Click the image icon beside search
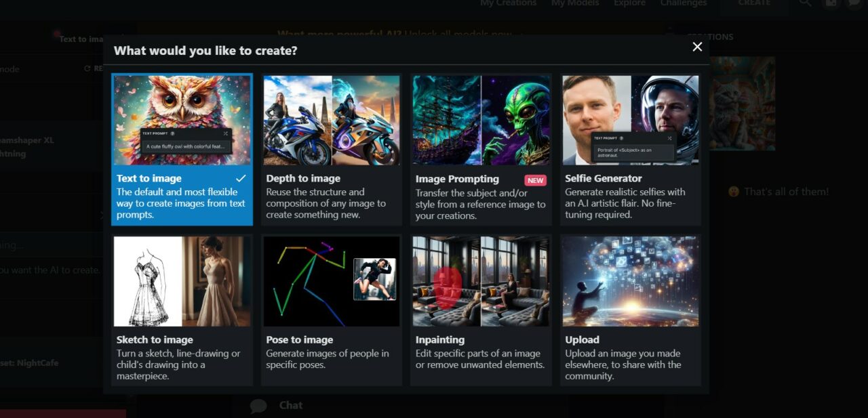868x418 pixels. click(831, 3)
